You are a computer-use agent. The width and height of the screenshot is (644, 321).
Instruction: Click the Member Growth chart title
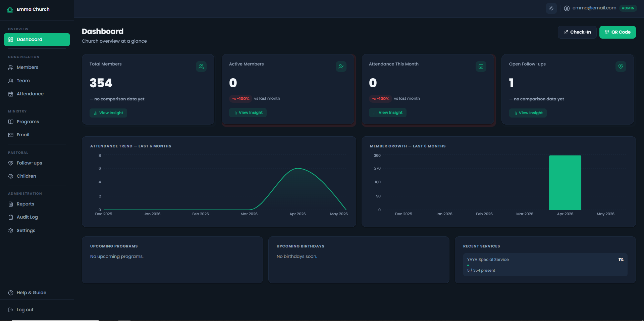[408, 146]
